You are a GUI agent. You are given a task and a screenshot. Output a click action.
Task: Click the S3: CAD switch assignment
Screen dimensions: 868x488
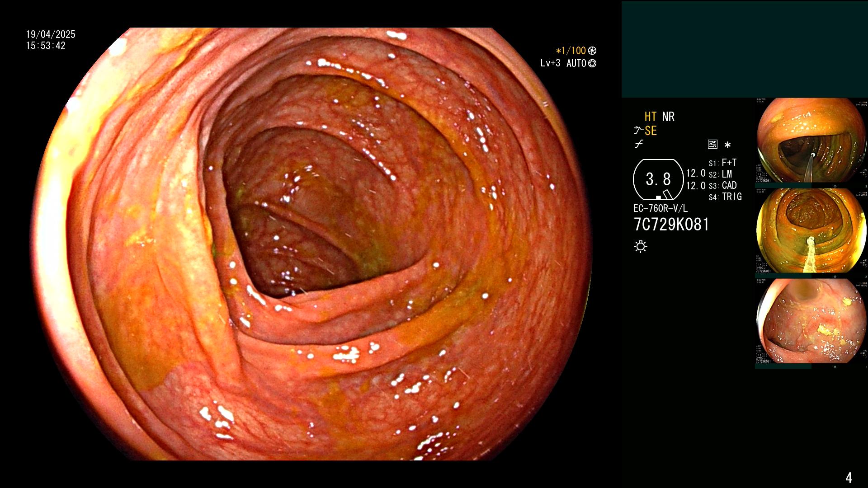pos(722,185)
